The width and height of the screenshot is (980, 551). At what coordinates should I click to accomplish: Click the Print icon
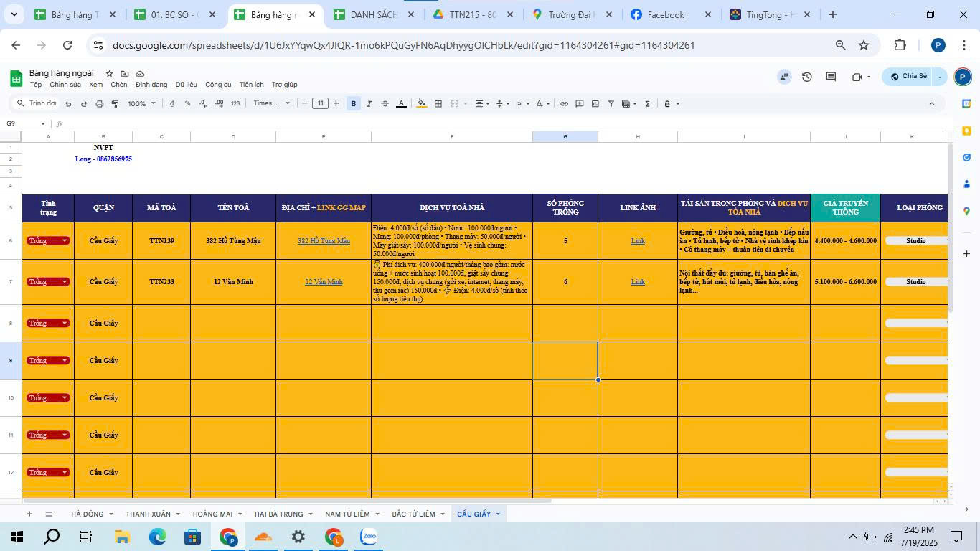(x=100, y=104)
